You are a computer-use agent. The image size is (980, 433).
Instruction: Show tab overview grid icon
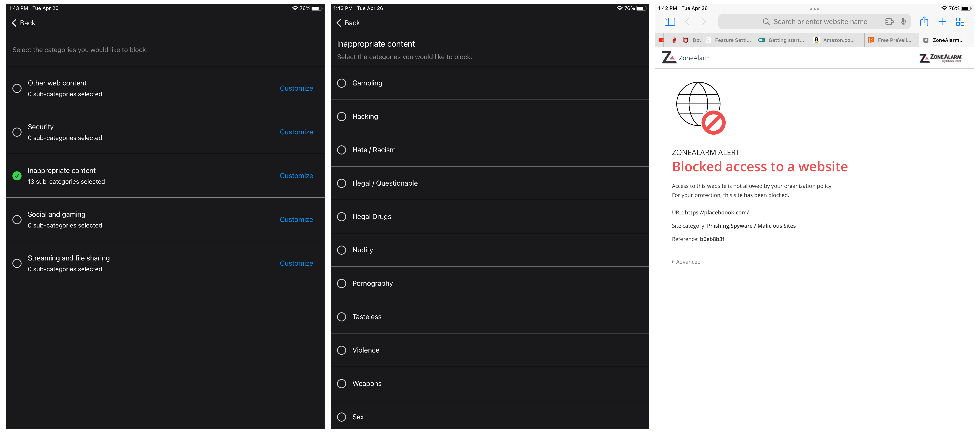tap(960, 22)
